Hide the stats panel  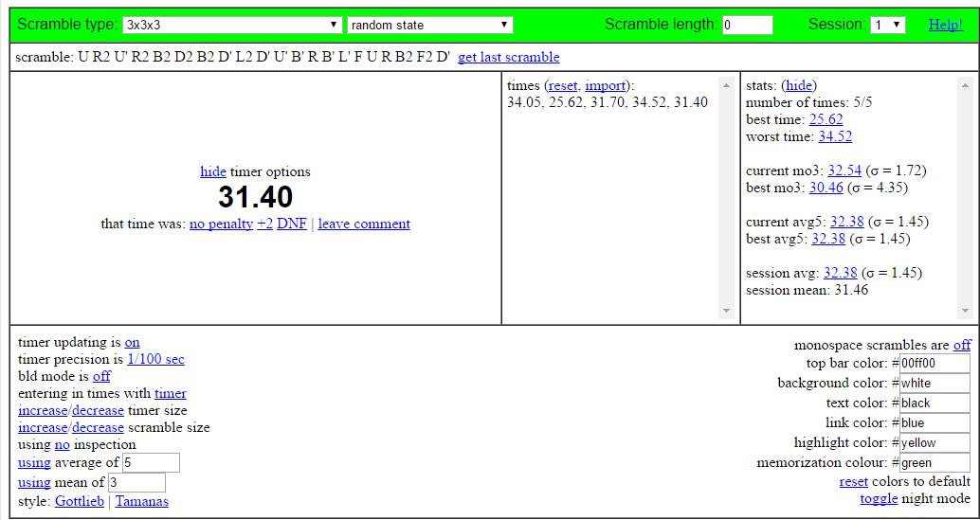[x=799, y=85]
